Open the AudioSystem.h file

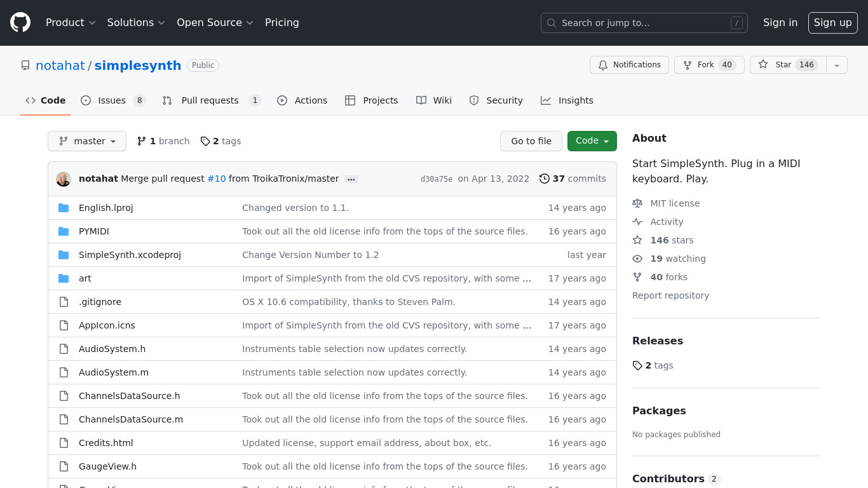tap(112, 349)
